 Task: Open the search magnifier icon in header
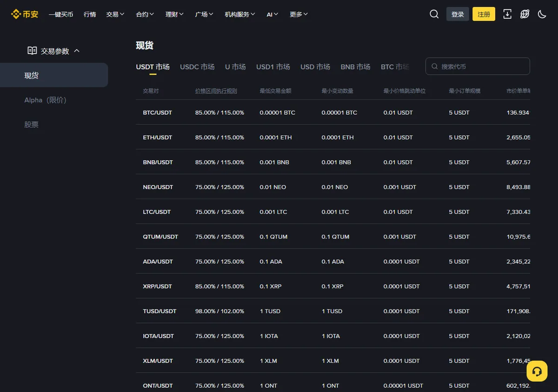pos(434,14)
